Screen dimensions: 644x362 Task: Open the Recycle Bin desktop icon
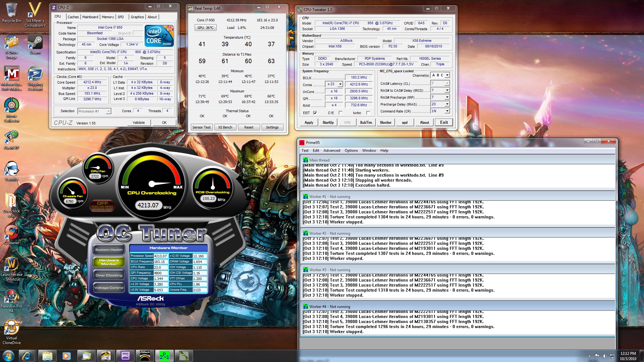click(11, 13)
